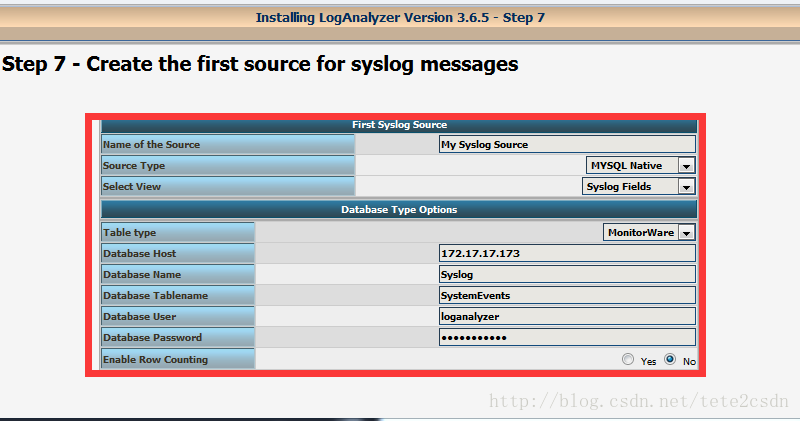Click the 'Name of the Source' label
Image resolution: width=800 pixels, height=421 pixels.
(x=152, y=144)
